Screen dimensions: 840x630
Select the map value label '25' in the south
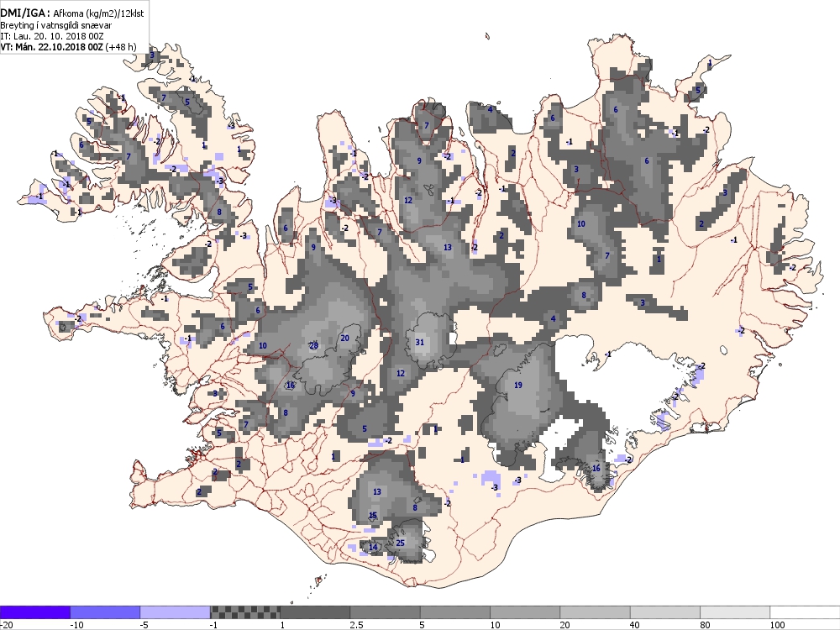click(x=400, y=542)
